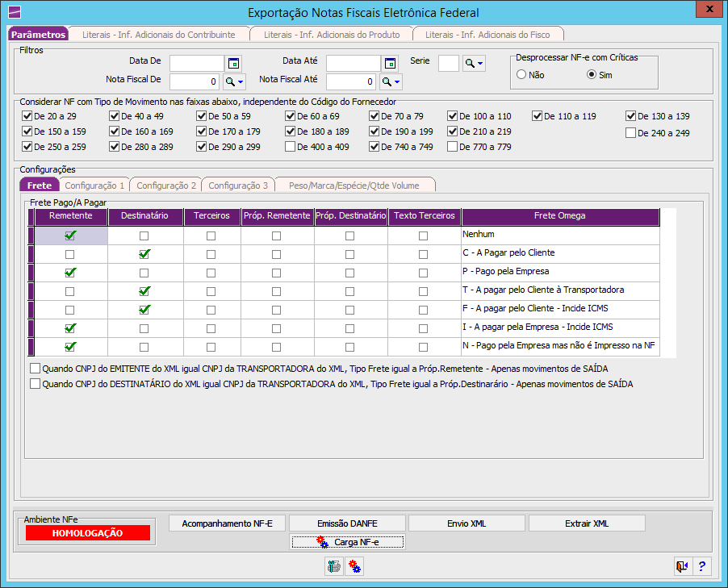Click the bottom toolbar icon left of the gears

333,566
